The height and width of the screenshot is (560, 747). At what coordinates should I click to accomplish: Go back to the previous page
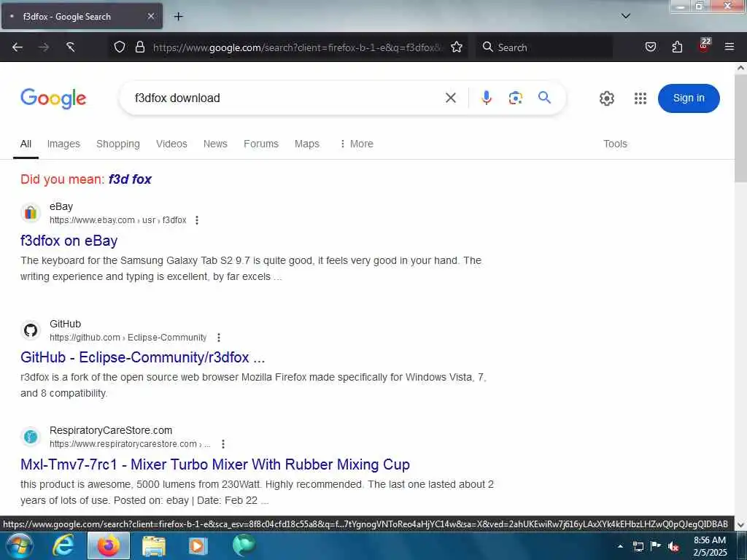[18, 47]
